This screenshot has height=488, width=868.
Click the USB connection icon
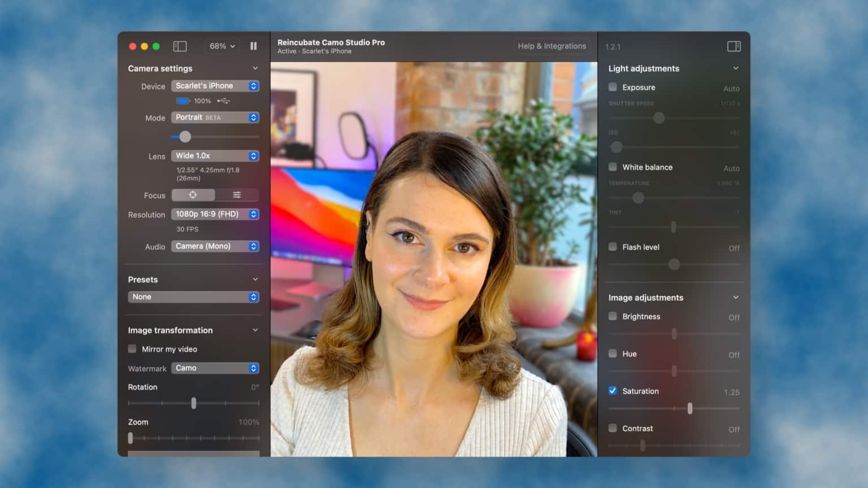pos(223,101)
